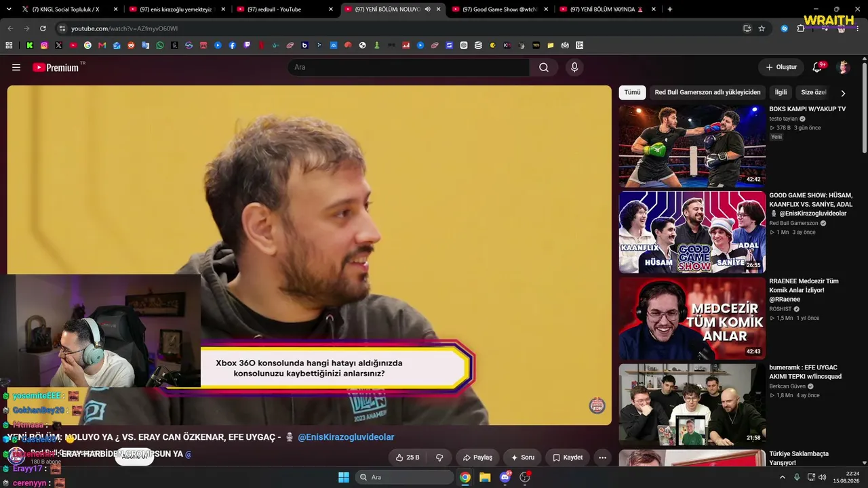Switch to the enis kirazoğlu yemekteyiz tab
Image resolution: width=868 pixels, height=488 pixels.
(178, 9)
